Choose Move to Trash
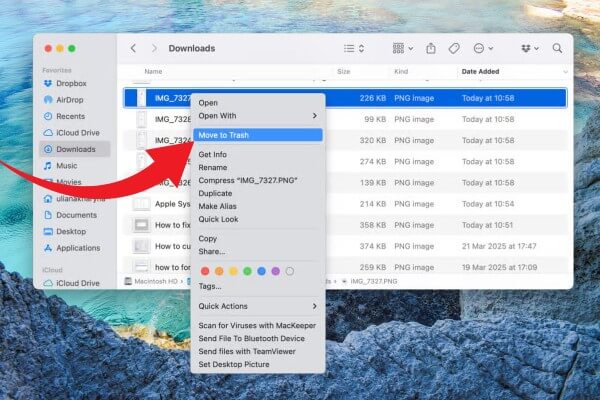Image resolution: width=600 pixels, height=400 pixels. [258, 135]
